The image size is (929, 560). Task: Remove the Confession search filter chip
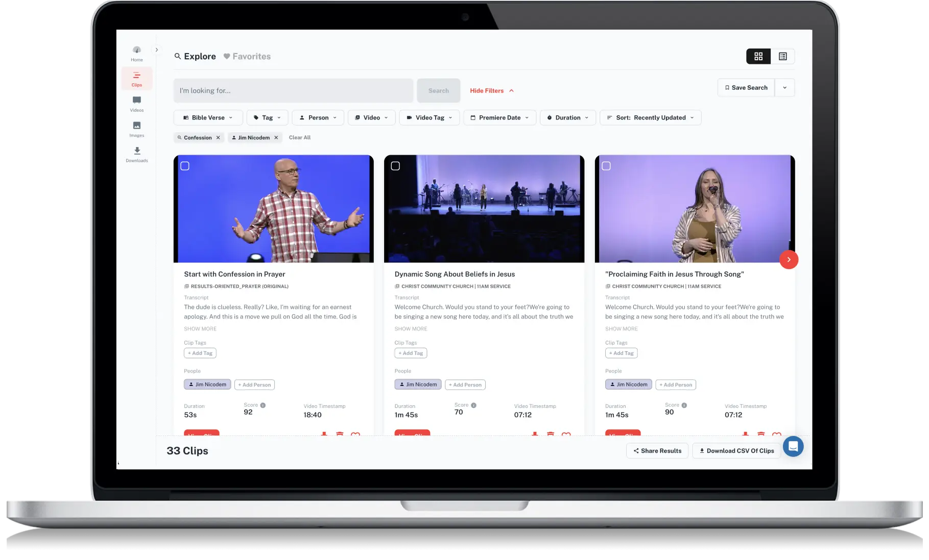(218, 137)
